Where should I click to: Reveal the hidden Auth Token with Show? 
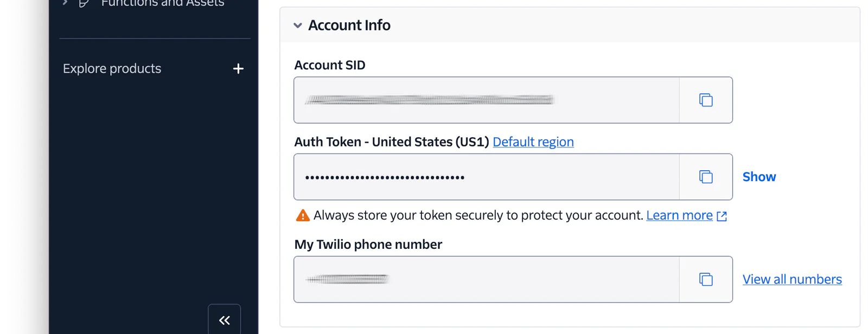coord(758,176)
